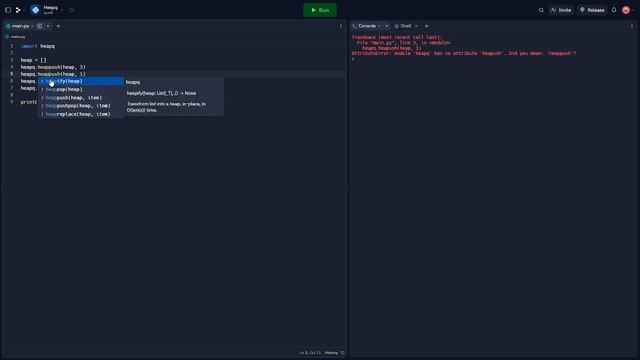
Task: Click the Ln/Col cursor position indicator
Action: 310,353
